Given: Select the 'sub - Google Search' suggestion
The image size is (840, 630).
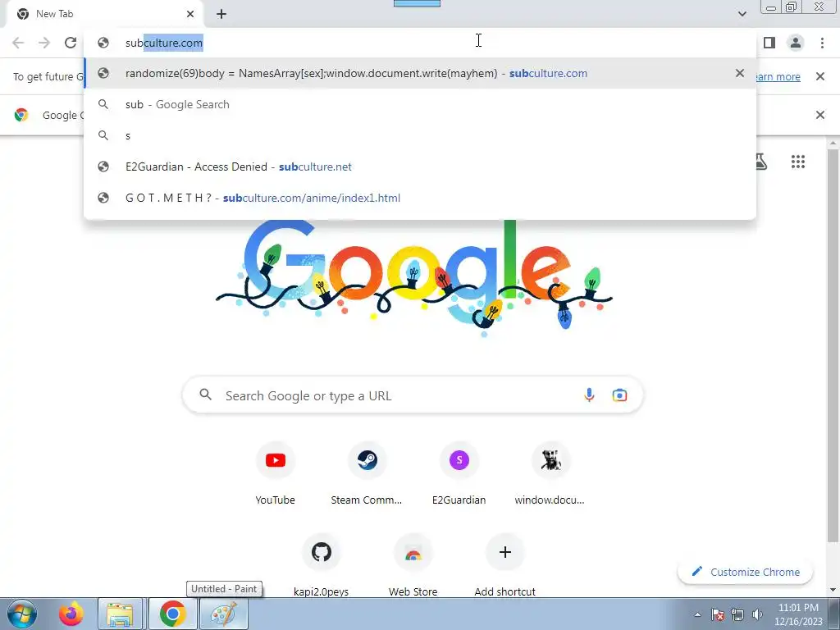Looking at the screenshot, I should point(420,104).
